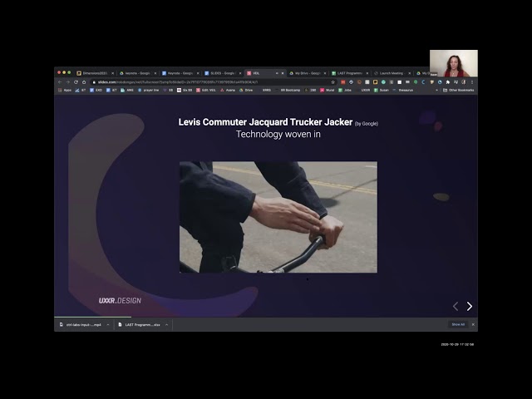Image resolution: width=532 pixels, height=399 pixels.
Task: Open the Jobs bookmark
Action: coord(345,91)
